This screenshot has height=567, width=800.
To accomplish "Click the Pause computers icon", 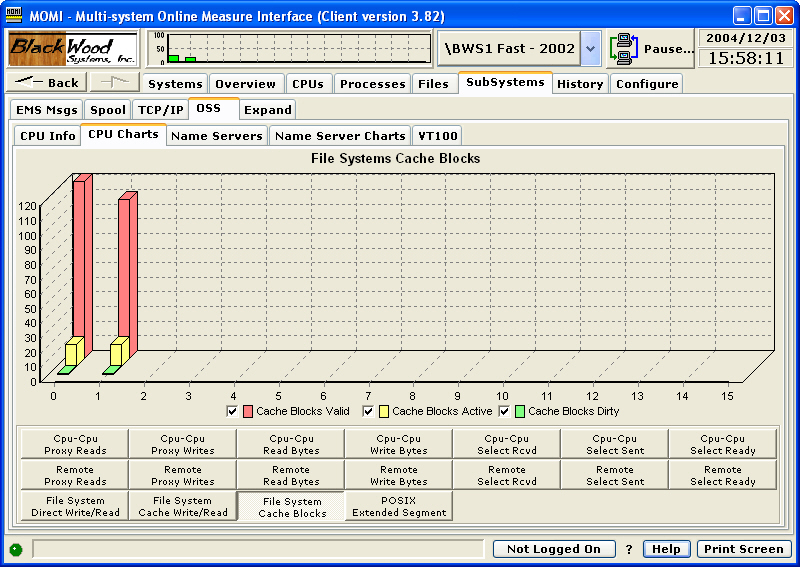I will click(x=624, y=48).
